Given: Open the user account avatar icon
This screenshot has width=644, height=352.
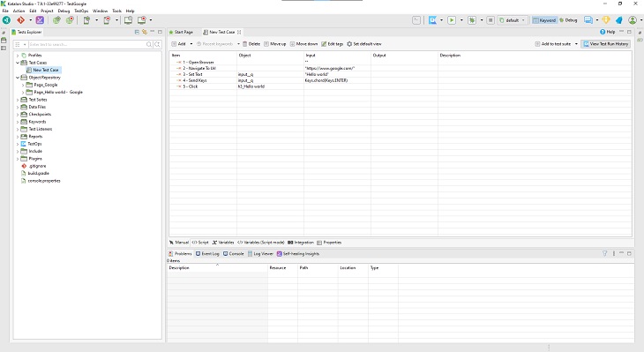Looking at the screenshot, I should pyautogui.click(x=633, y=20).
